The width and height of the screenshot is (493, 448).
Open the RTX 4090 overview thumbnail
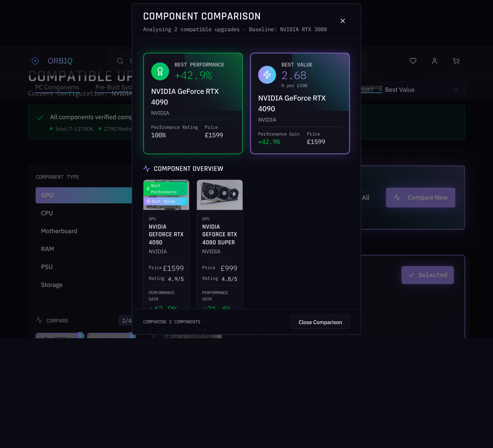[x=166, y=195]
